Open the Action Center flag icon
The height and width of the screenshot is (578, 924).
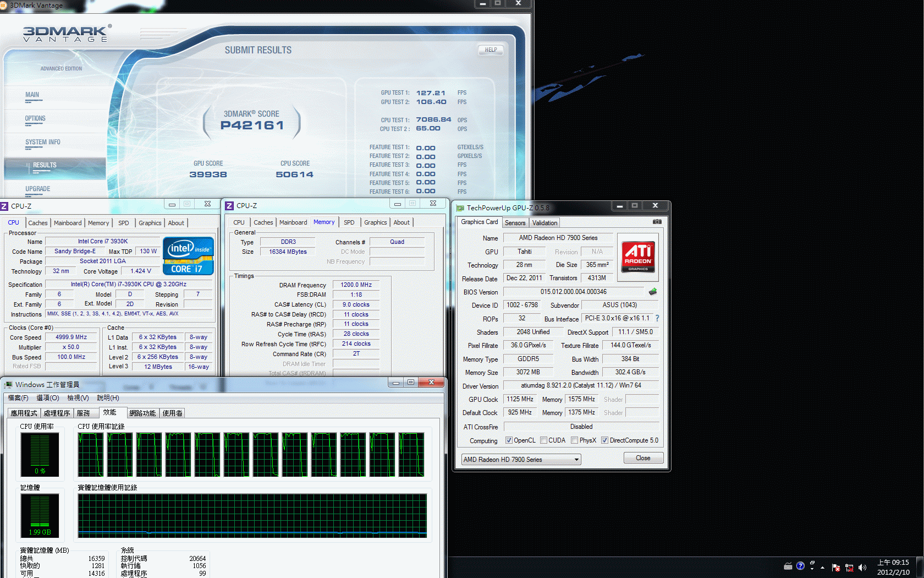click(x=836, y=567)
